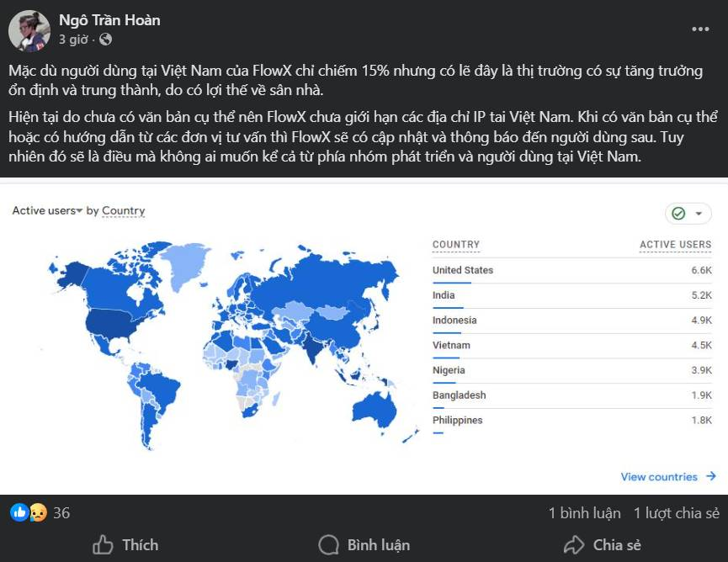Click the View countries link
Image resolution: width=728 pixels, height=562 pixels.
click(x=659, y=477)
